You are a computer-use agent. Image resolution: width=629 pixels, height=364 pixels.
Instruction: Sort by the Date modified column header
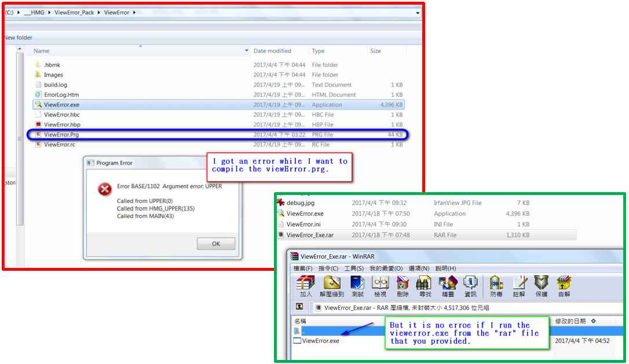[272, 51]
